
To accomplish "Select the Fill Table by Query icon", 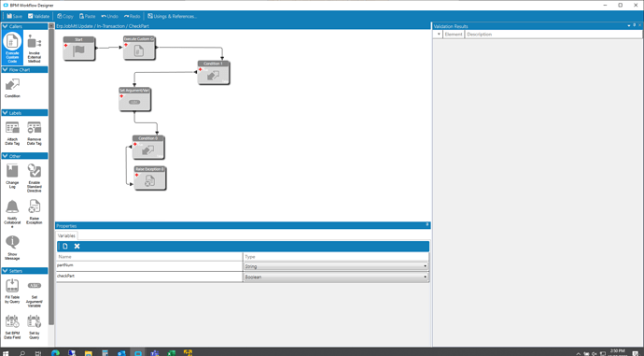I will 12,291.
